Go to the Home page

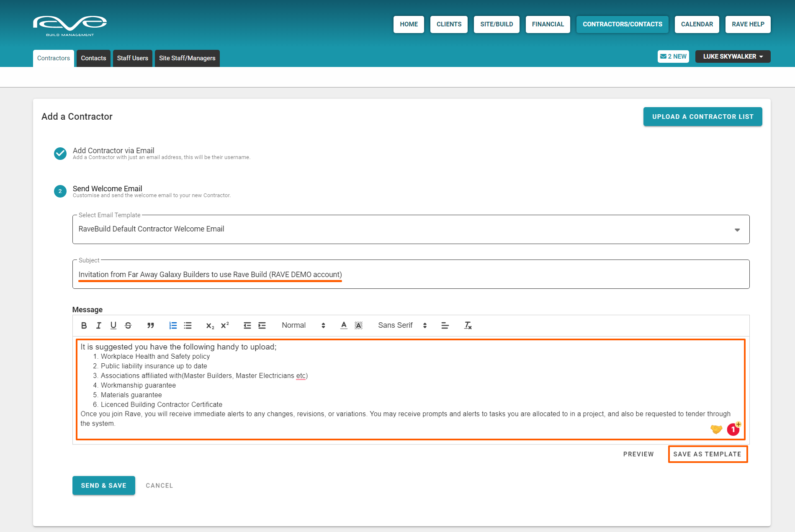[x=409, y=24]
